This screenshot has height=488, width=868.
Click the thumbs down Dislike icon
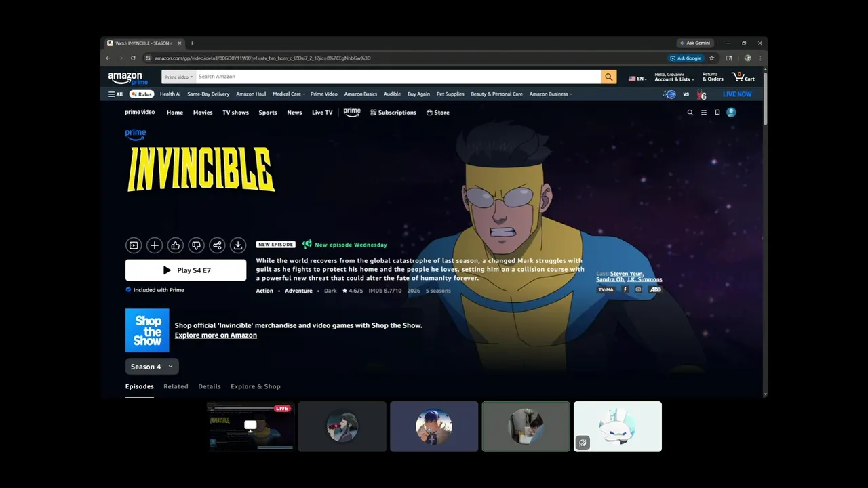[196, 245]
